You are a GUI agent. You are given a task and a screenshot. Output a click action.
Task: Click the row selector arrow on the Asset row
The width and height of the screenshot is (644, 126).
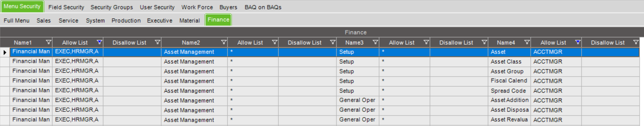pyautogui.click(x=5, y=52)
